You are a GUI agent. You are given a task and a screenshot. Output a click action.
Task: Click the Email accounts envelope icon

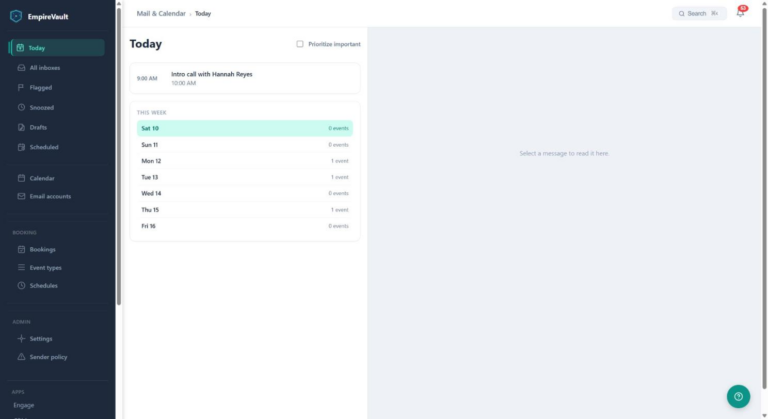click(x=21, y=196)
